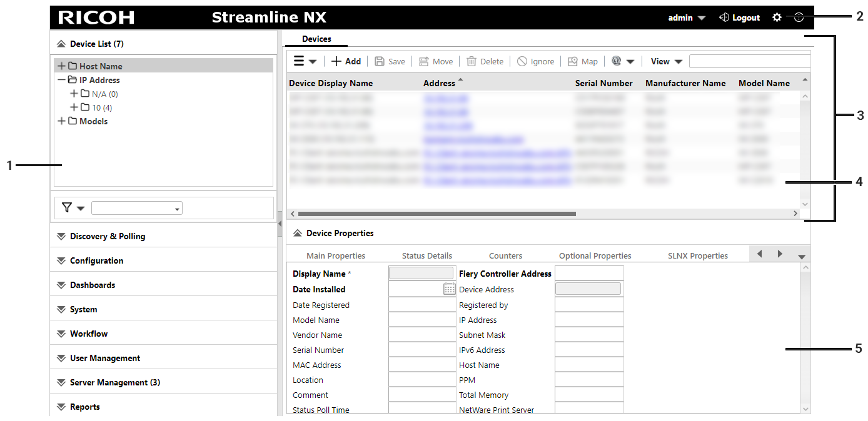This screenshot has height=421, width=868.
Task: Click the Fiery Controller Address field
Action: 588,273
